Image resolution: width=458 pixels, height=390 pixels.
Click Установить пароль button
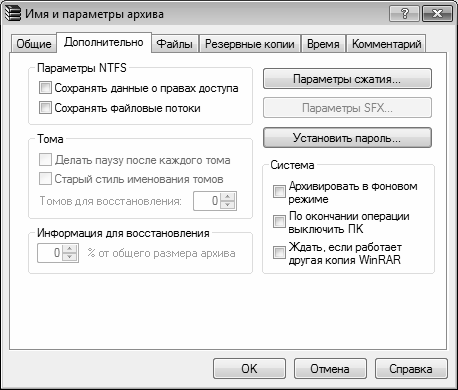(x=347, y=138)
